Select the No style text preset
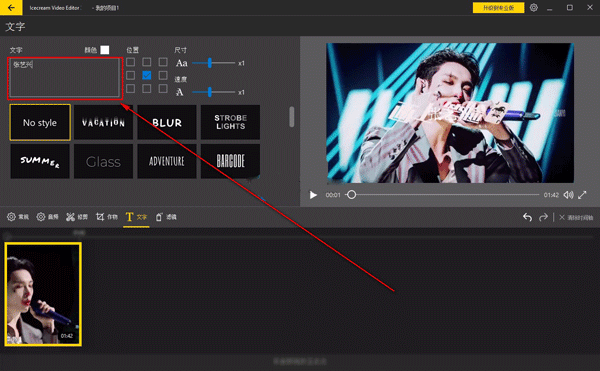This screenshot has height=371, width=600. coord(40,122)
